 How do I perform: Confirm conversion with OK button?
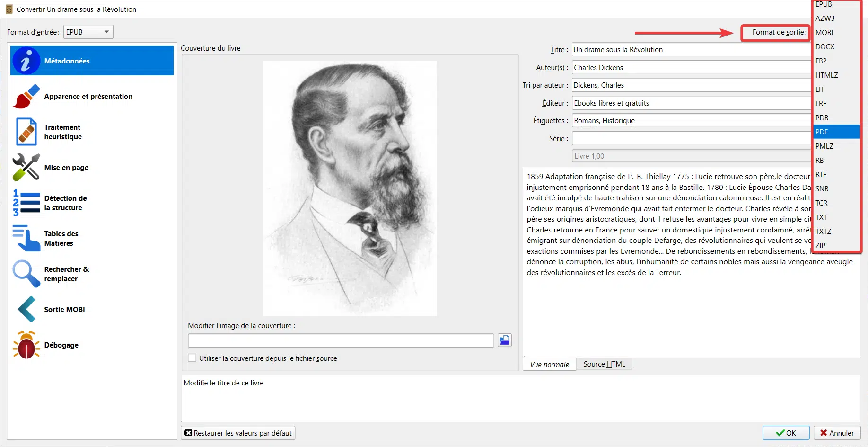point(786,433)
